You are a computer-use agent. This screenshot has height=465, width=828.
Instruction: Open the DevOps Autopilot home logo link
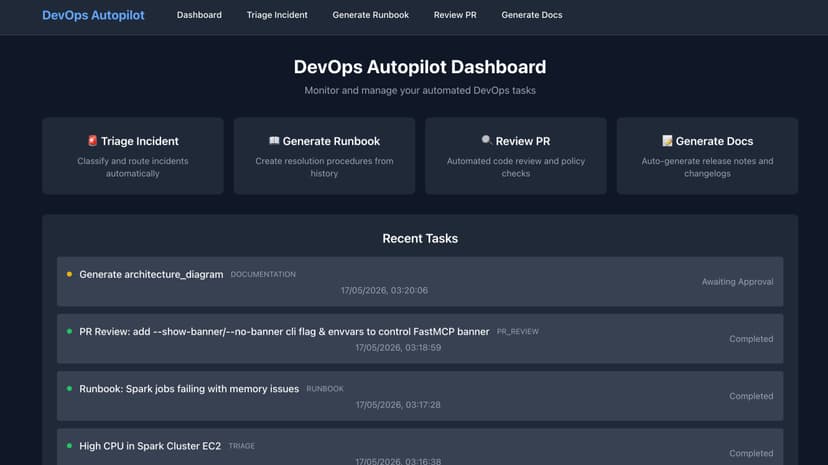93,15
